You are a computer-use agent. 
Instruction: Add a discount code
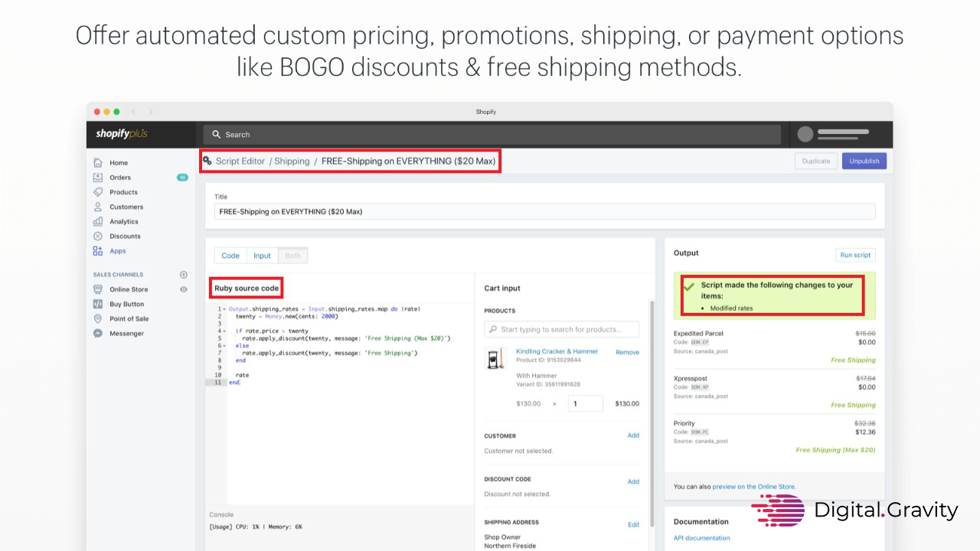click(x=633, y=481)
